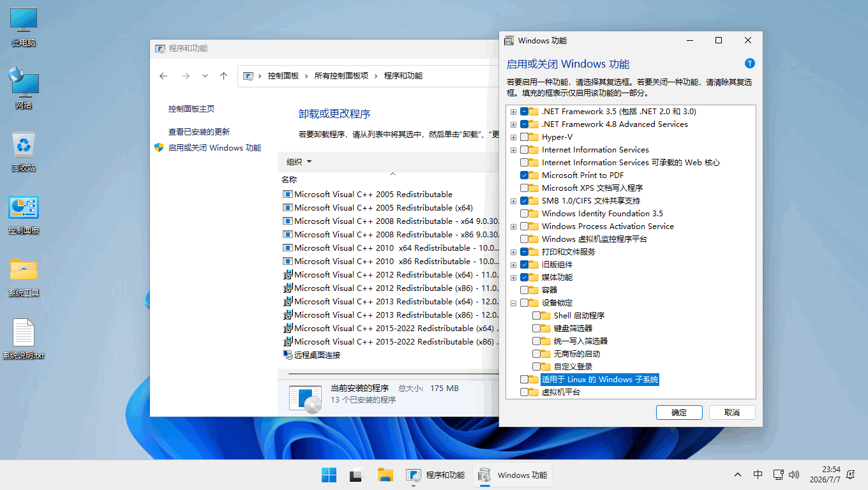Select Microsoft Visual C++ 2013 Redistributable (x64)
868x490 pixels.
(x=389, y=302)
